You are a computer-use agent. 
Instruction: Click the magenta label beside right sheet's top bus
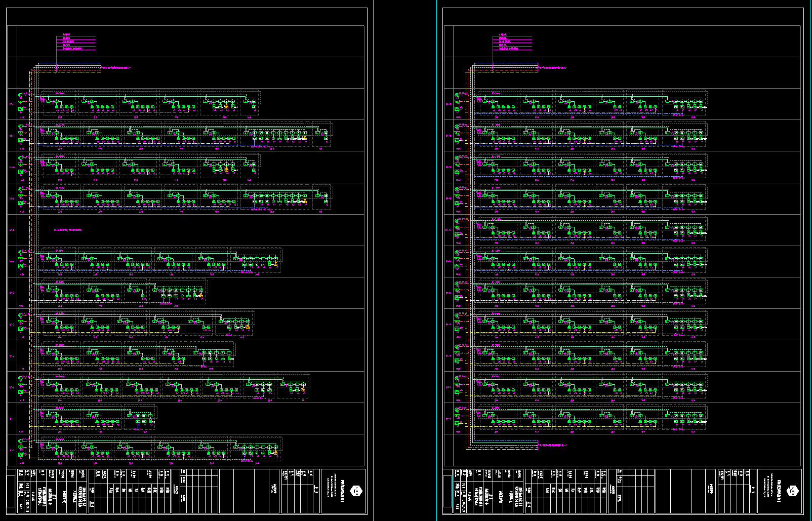point(553,67)
